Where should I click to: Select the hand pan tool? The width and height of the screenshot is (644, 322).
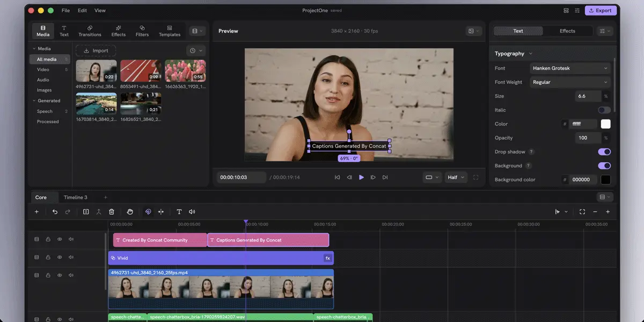tap(130, 212)
